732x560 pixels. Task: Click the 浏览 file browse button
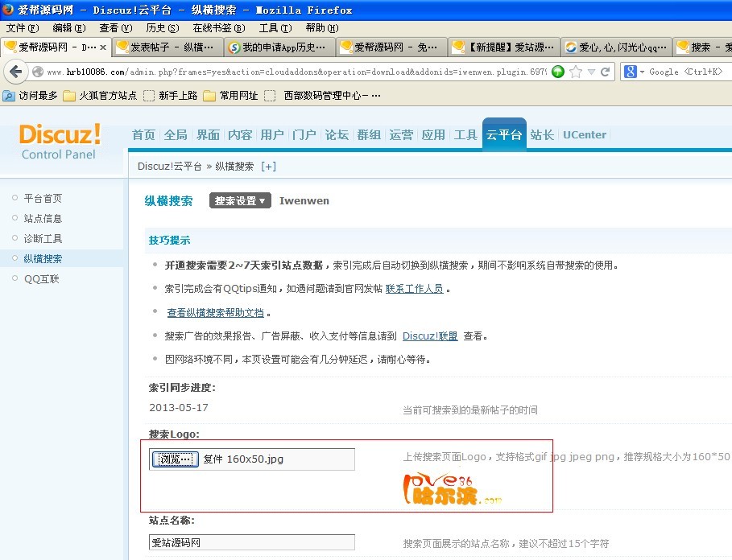(176, 459)
